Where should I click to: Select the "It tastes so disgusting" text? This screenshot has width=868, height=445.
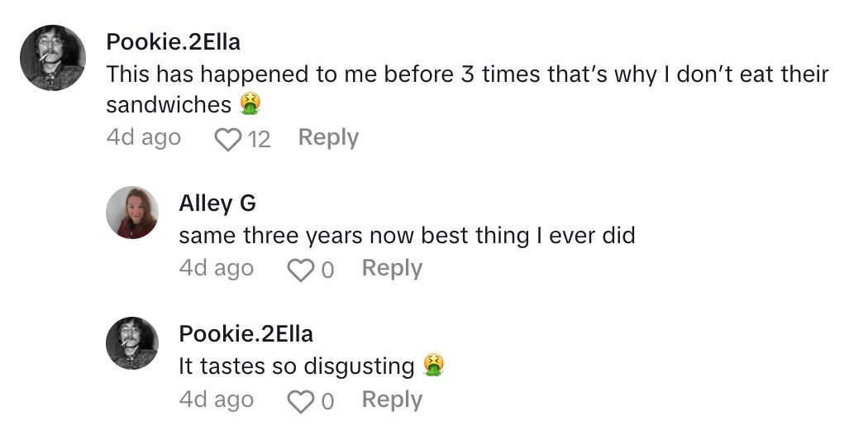(x=296, y=366)
